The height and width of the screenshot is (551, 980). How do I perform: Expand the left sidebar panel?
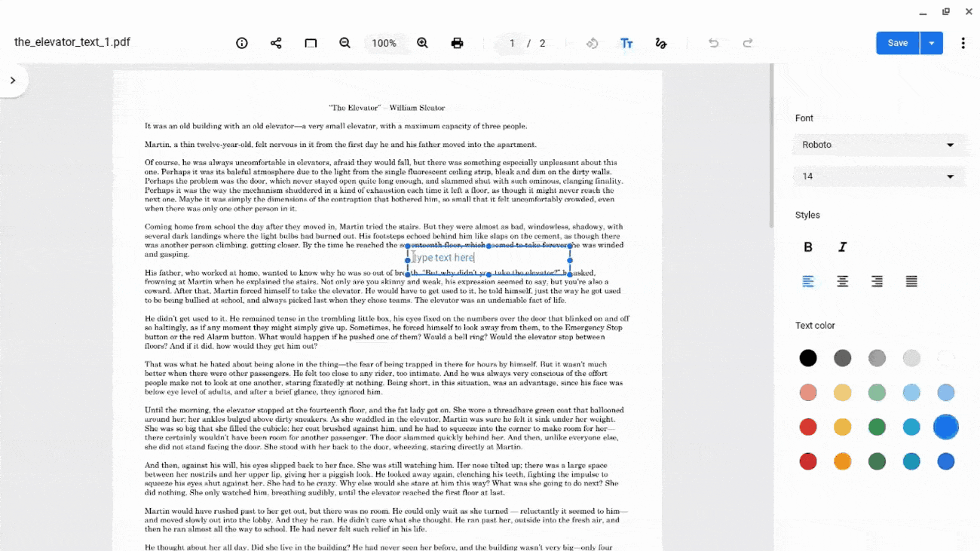point(13,81)
